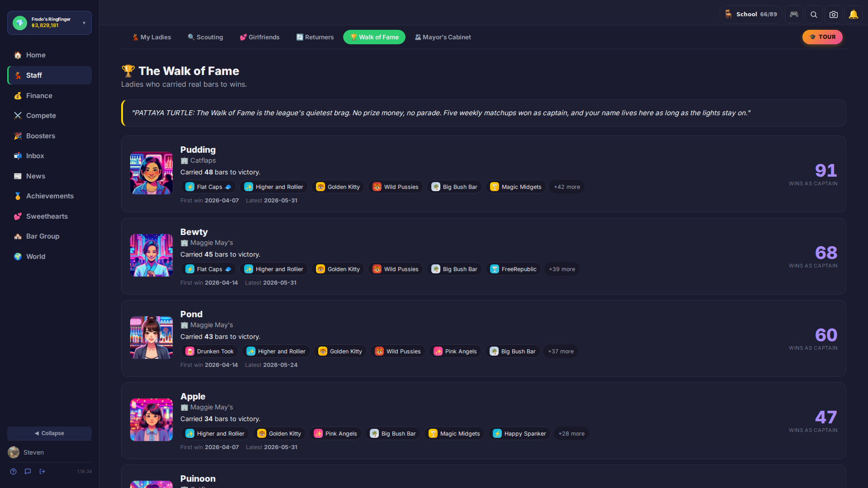Click the version number 1.19.34
The image size is (868, 488).
click(85, 471)
